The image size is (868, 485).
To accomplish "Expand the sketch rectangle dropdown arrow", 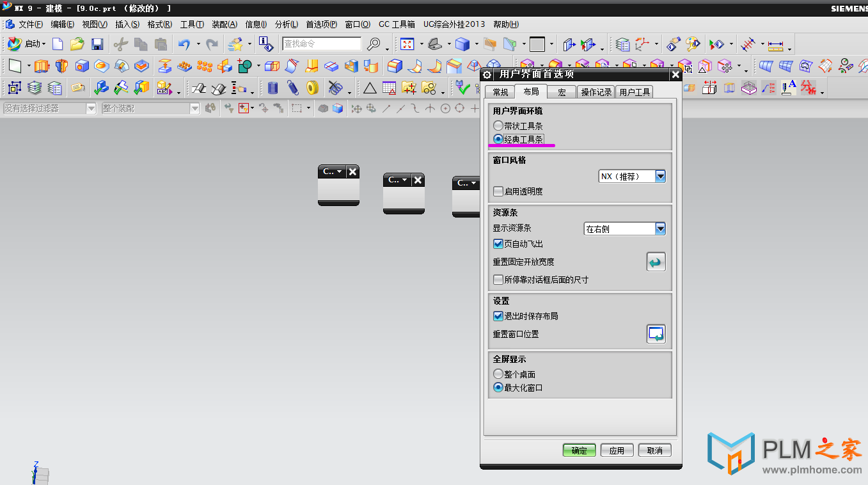I will click(29, 66).
